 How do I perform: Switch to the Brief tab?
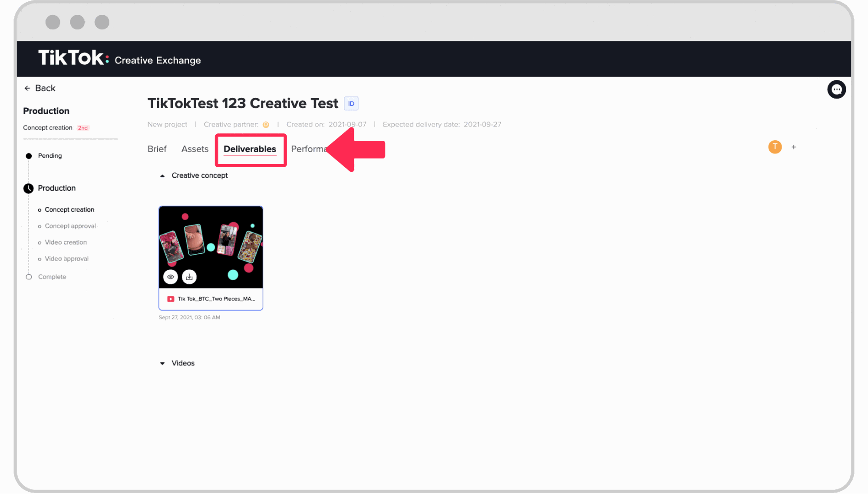[x=156, y=149]
